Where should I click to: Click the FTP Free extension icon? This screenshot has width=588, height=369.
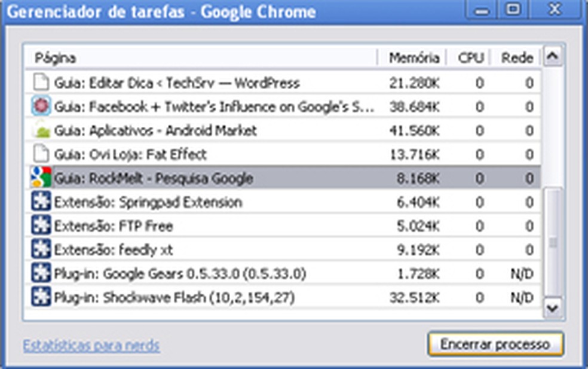click(x=41, y=226)
